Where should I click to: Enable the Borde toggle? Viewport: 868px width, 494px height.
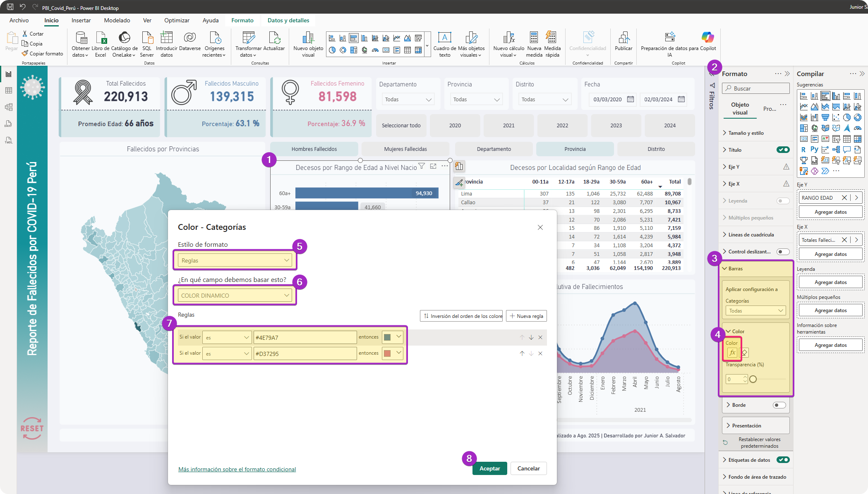click(779, 405)
